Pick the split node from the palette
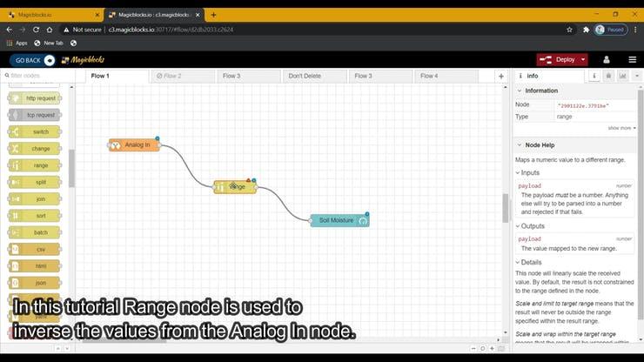 tap(35, 182)
